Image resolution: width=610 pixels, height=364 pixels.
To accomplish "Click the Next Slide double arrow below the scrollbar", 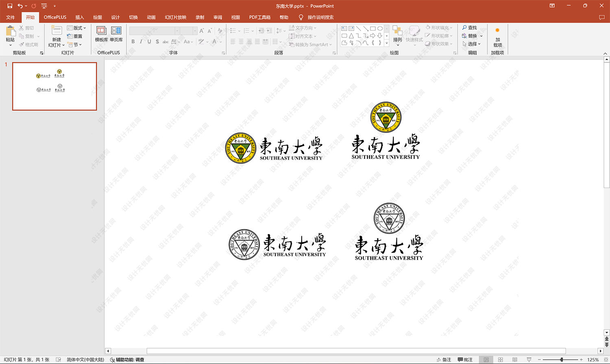I will pos(607,344).
